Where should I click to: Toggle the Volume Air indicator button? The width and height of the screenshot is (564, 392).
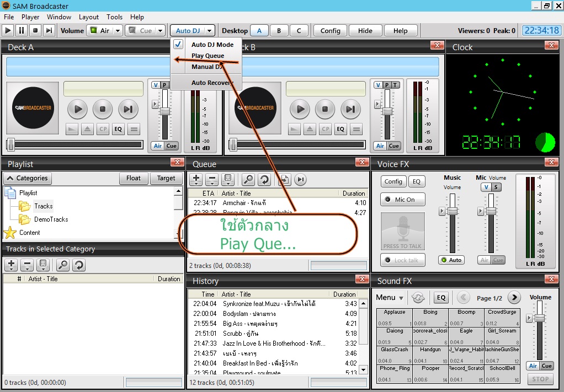coord(101,30)
